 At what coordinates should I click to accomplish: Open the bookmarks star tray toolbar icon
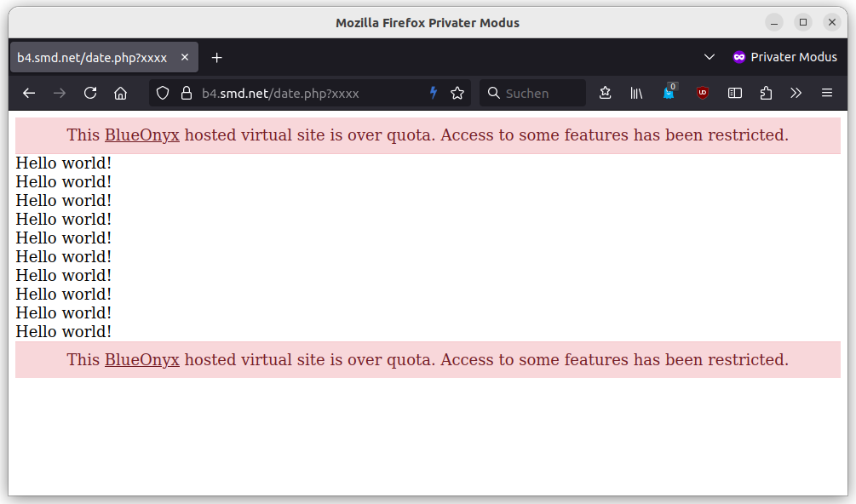(x=605, y=93)
